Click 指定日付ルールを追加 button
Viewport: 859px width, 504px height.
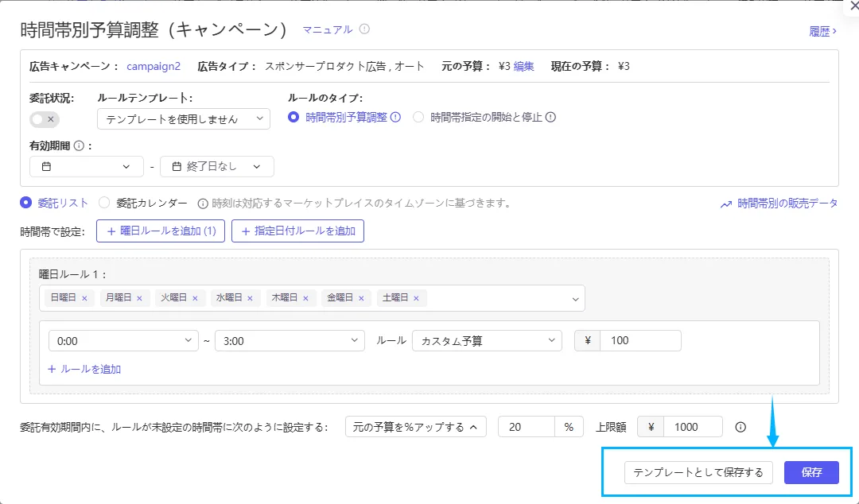pyautogui.click(x=298, y=231)
